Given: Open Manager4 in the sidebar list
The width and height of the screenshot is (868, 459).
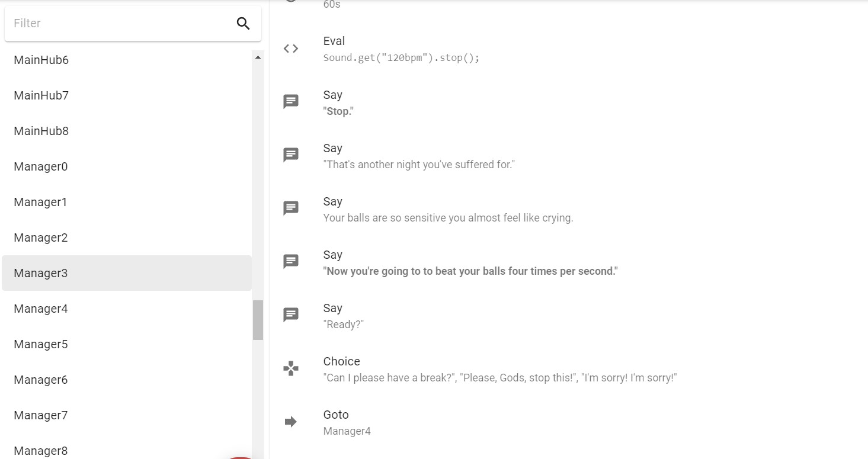Looking at the screenshot, I should click(127, 309).
